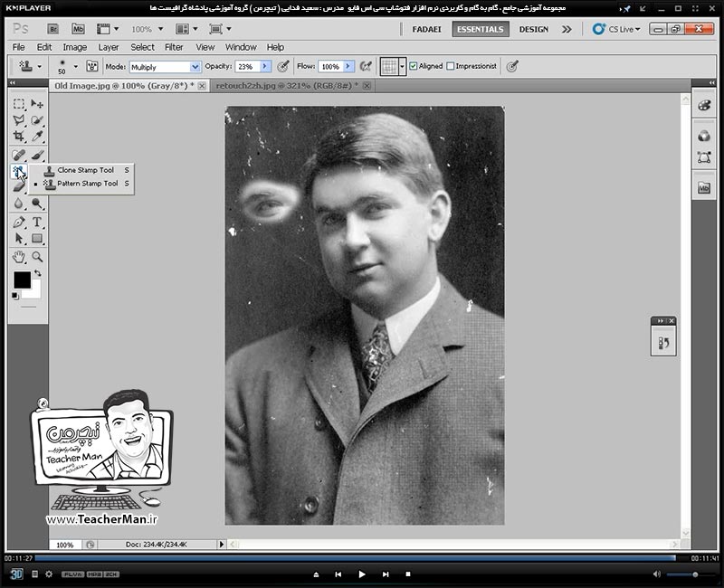Select the Polygonal Lasso tool
This screenshot has height=588, width=724.
pyautogui.click(x=18, y=120)
